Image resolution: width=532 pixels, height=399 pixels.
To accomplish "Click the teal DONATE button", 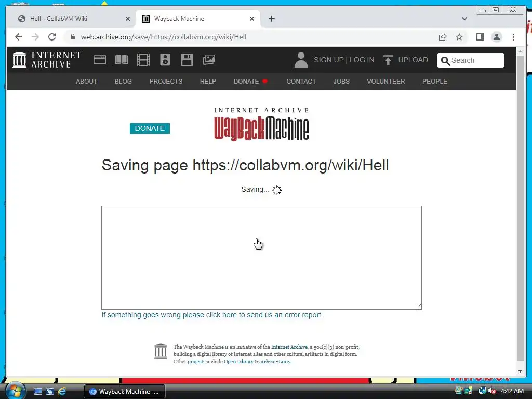I will tap(150, 128).
